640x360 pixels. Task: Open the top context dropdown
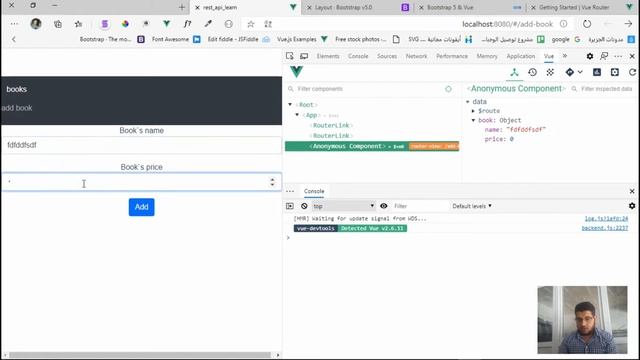point(343,206)
